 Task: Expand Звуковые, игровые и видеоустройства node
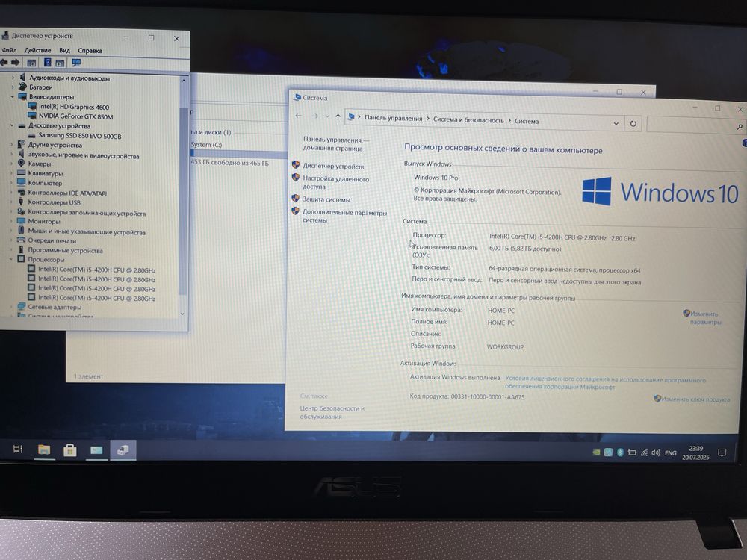point(12,155)
